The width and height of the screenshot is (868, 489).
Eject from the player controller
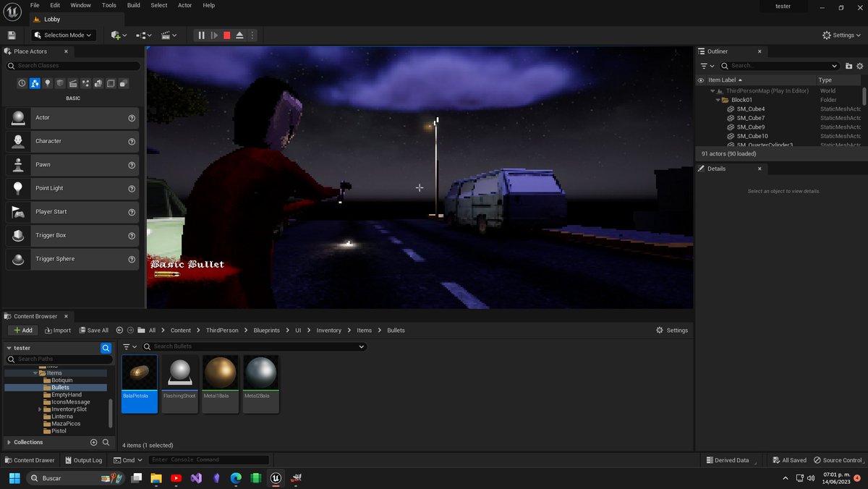coord(240,35)
